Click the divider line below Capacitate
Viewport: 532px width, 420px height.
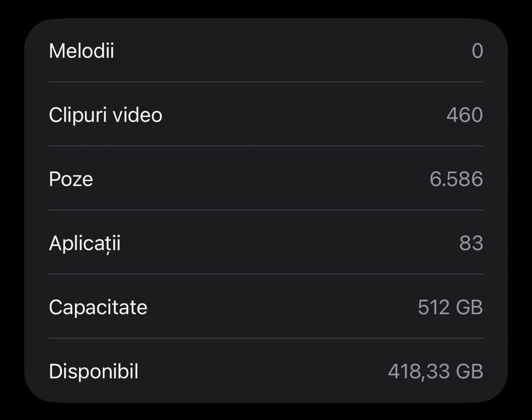(x=266, y=338)
